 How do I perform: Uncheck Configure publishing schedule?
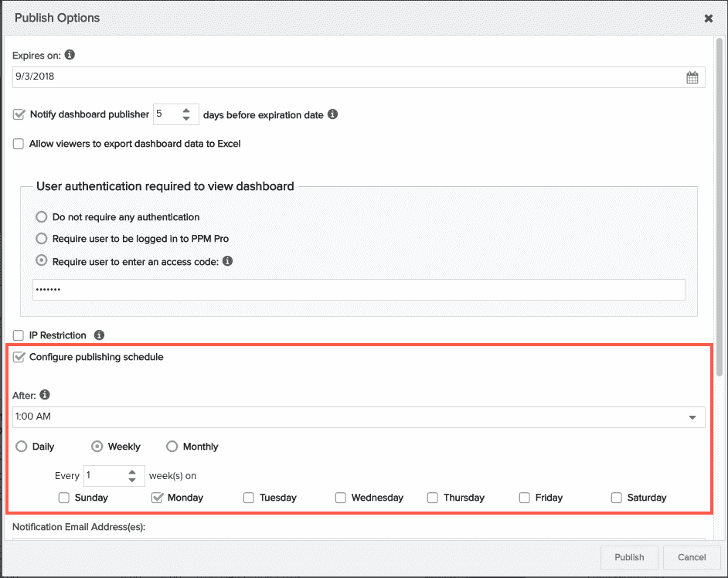(19, 357)
